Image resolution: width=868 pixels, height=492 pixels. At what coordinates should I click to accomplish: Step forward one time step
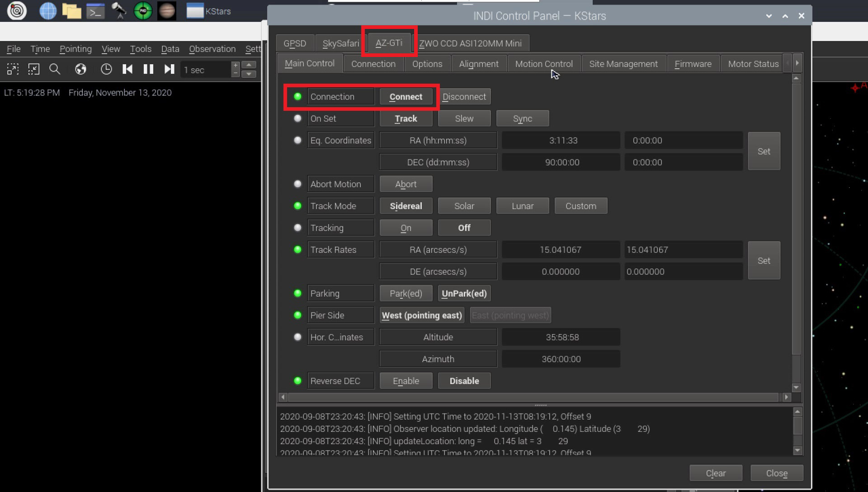pos(169,69)
